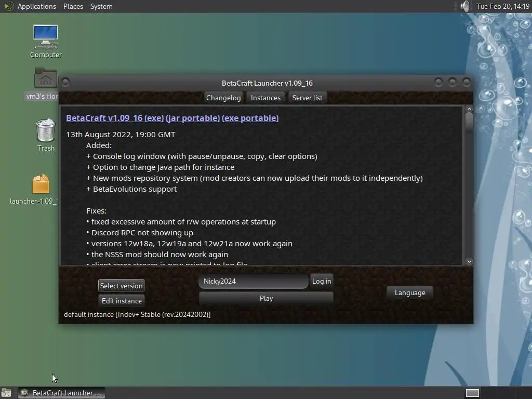Click the BetaCraft Launcher taskbar entry
This screenshot has height=399, width=532.
[61, 393]
